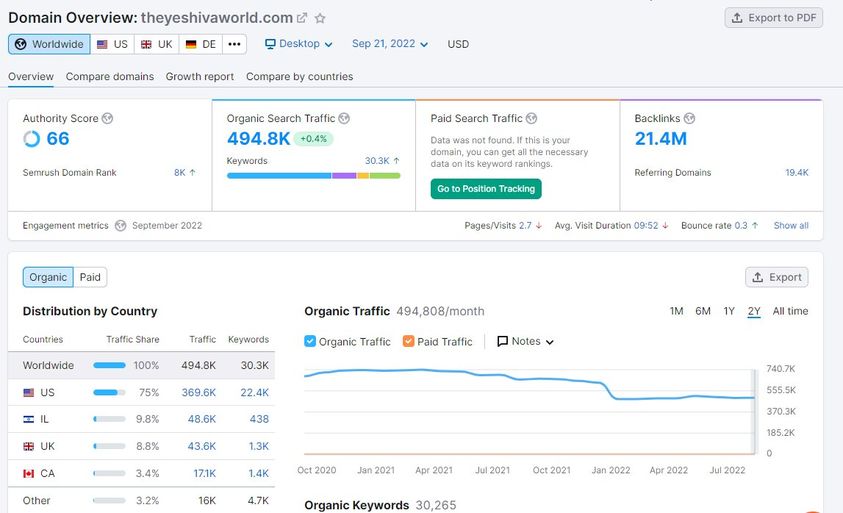This screenshot has width=843, height=513.
Task: Click the Authority Score globe info icon
Action: point(108,118)
